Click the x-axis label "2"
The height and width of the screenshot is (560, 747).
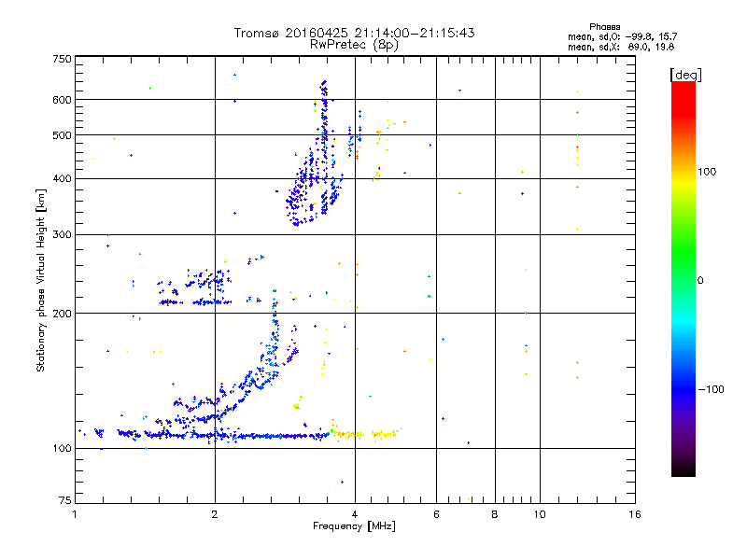[x=215, y=514]
